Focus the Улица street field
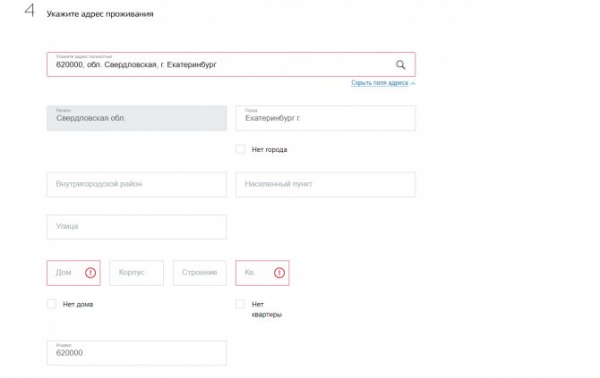This screenshot has width=600, height=378. [137, 227]
